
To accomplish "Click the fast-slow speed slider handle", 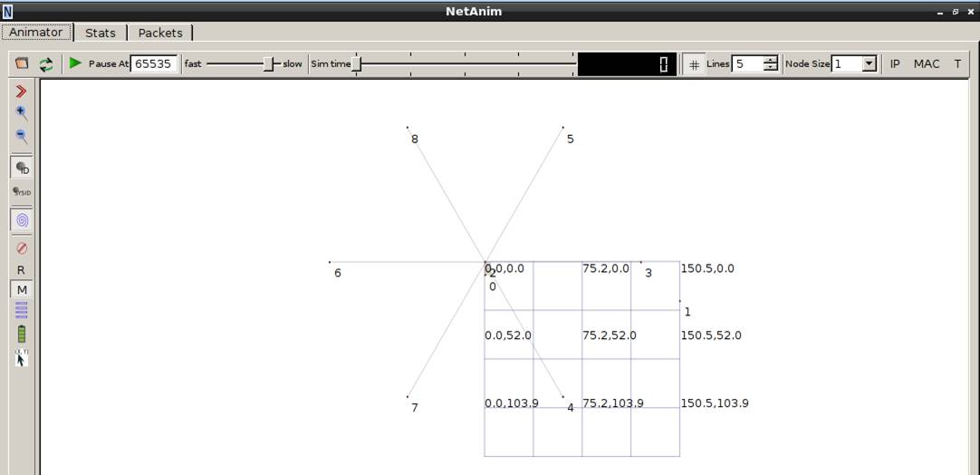I will (x=268, y=64).
